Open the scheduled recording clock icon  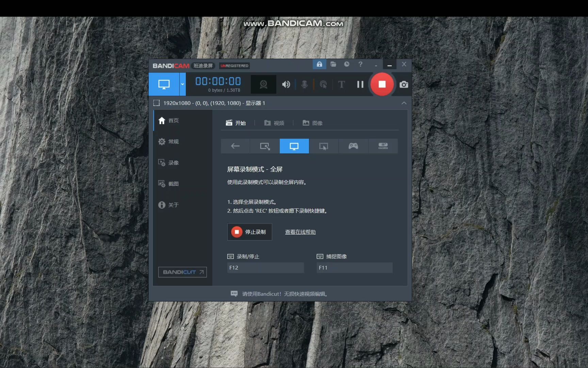click(x=347, y=64)
